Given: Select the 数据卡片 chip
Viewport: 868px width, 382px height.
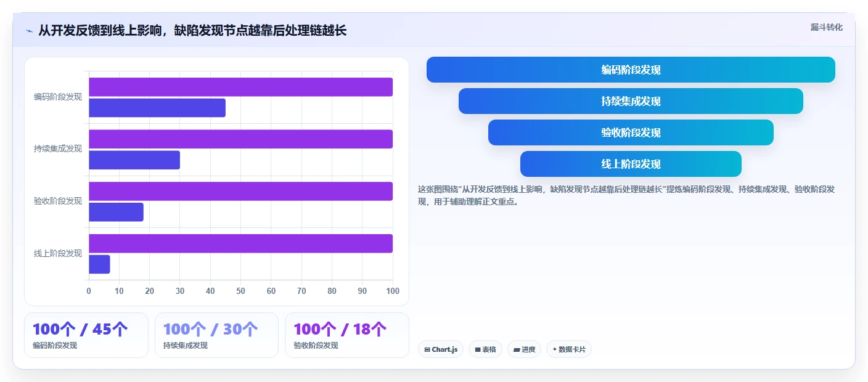Looking at the screenshot, I should (569, 349).
